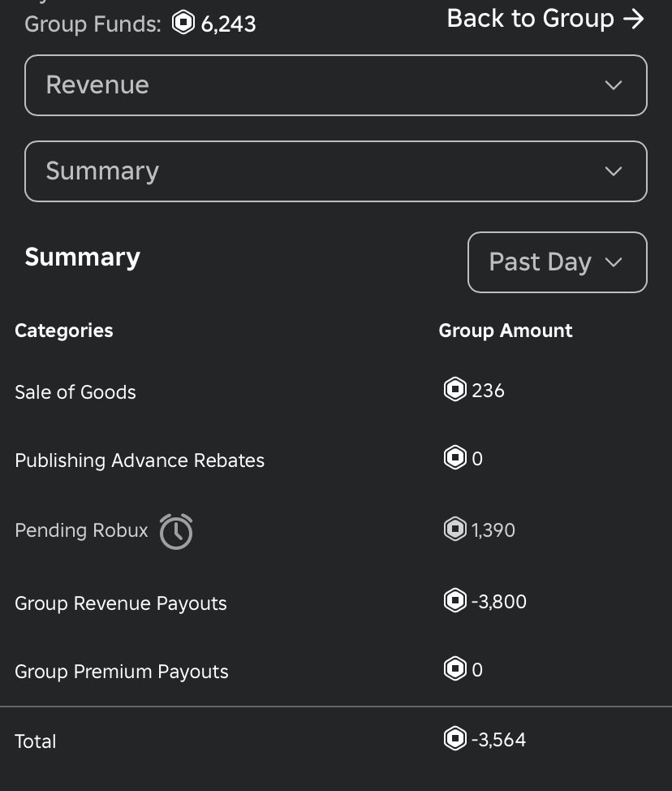Click the Robux icon in Sale of Goods row
Image resolution: width=672 pixels, height=791 pixels.
click(454, 390)
